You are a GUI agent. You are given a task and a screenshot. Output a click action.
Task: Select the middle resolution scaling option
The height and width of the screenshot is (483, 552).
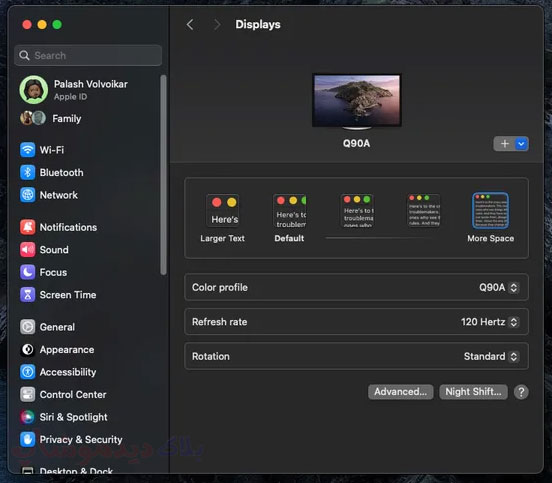357,211
